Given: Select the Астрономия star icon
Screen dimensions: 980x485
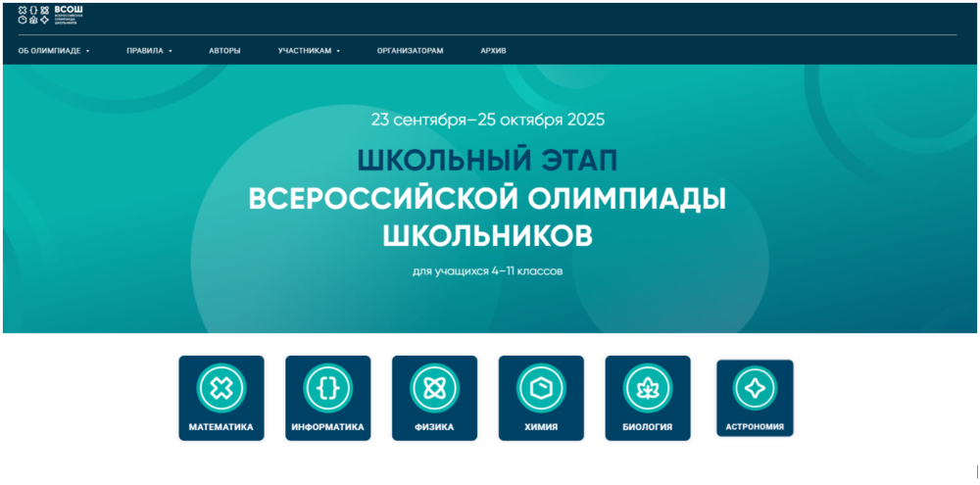Looking at the screenshot, I should pyautogui.click(x=755, y=388).
